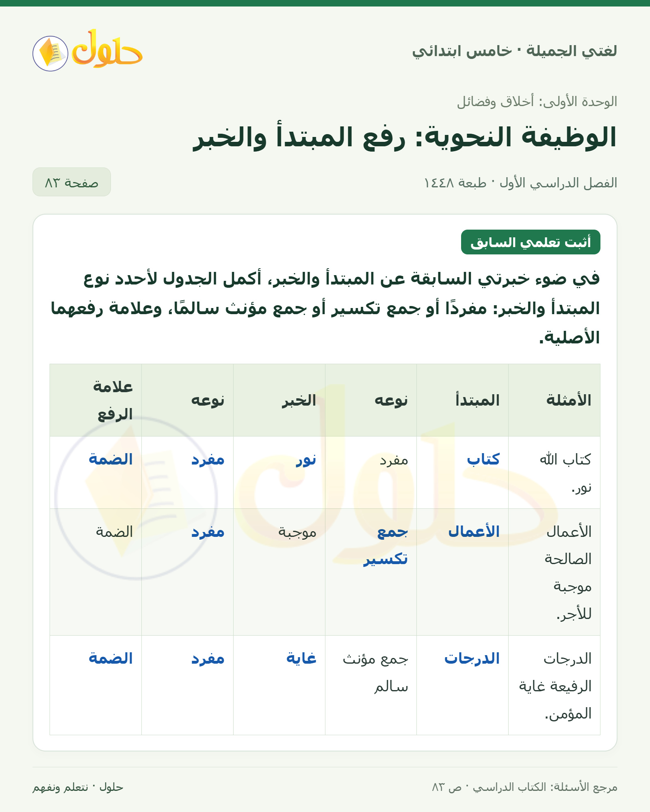Click the title الوظيفة النحوية: رفع المبتدأ والخبر
Viewport: 650px width, 812px height.
[x=405, y=137]
